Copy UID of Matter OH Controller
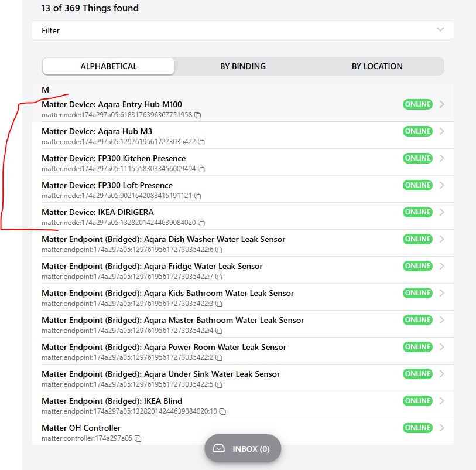 coord(138,439)
